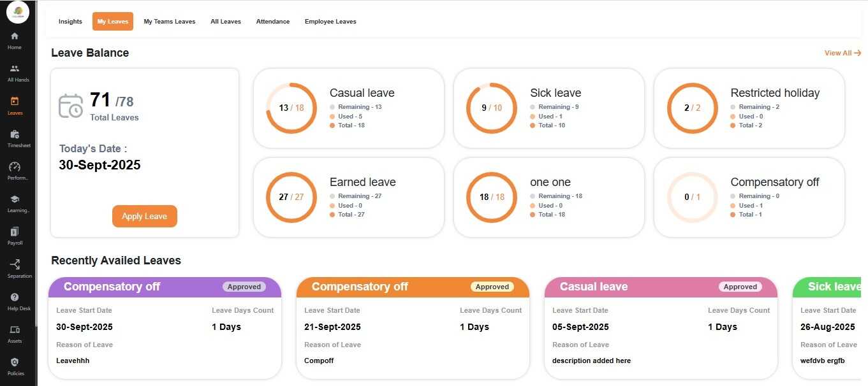Screen dimensions: 868x386
Task: Open the Policies shield icon
Action: [15, 362]
